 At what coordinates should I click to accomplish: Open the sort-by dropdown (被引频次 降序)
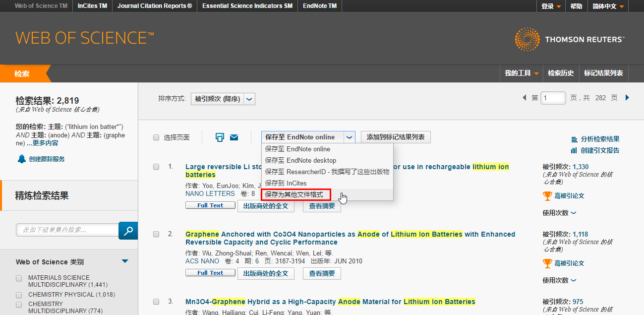click(x=223, y=99)
